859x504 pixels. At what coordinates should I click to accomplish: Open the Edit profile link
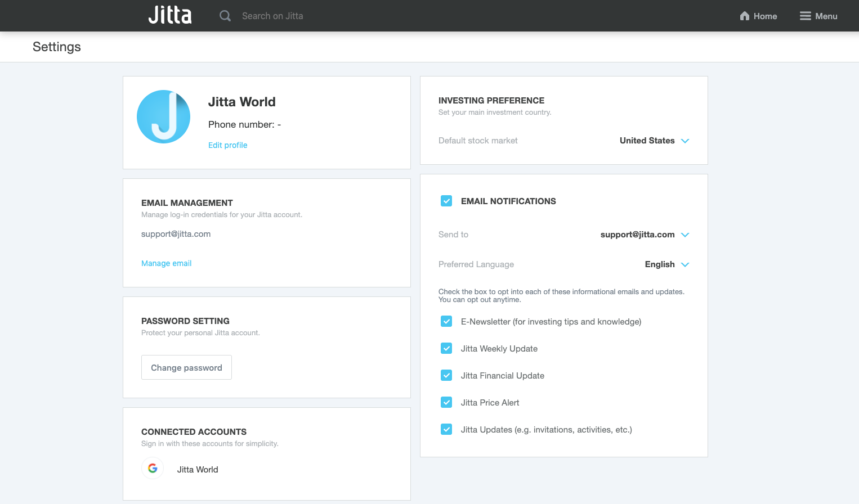pyautogui.click(x=227, y=145)
